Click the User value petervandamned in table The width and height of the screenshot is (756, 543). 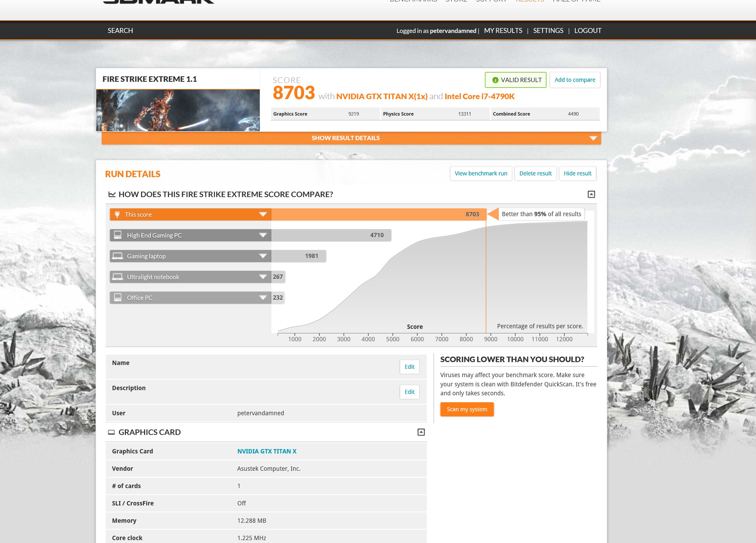[260, 413]
